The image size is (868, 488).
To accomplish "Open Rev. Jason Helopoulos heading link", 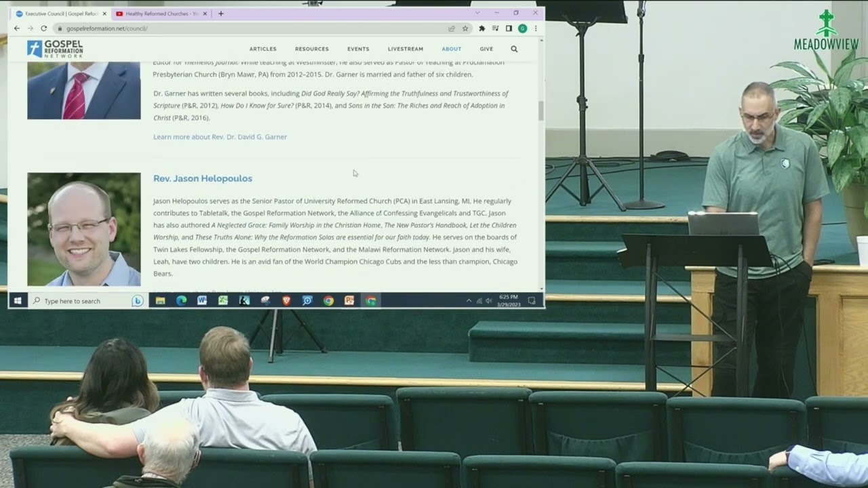I will (x=203, y=178).
